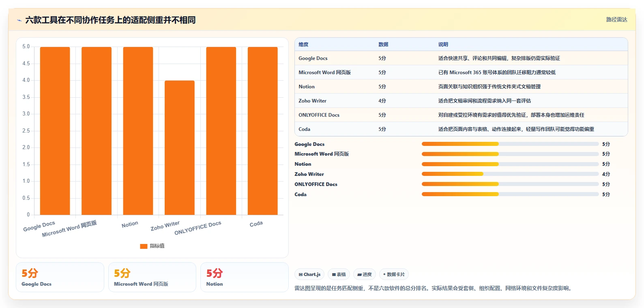Click the dashboard title 六款工具在不同协作任务上的适配侧重并不相同
Image resolution: width=644 pixels, height=308 pixels.
(110, 20)
